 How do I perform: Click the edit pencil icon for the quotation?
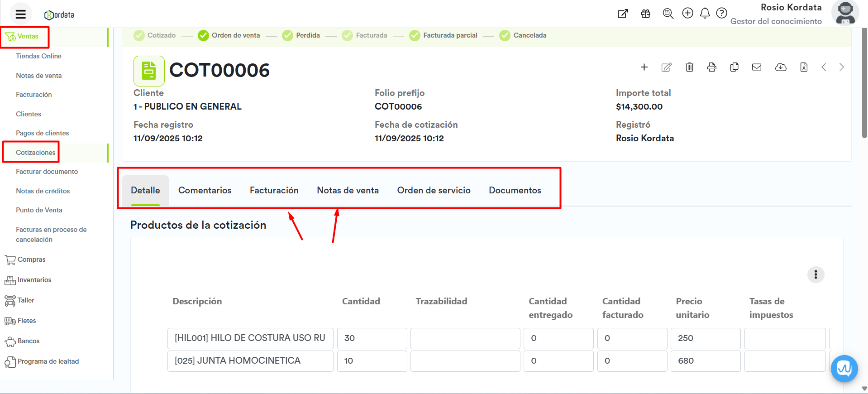coord(666,67)
